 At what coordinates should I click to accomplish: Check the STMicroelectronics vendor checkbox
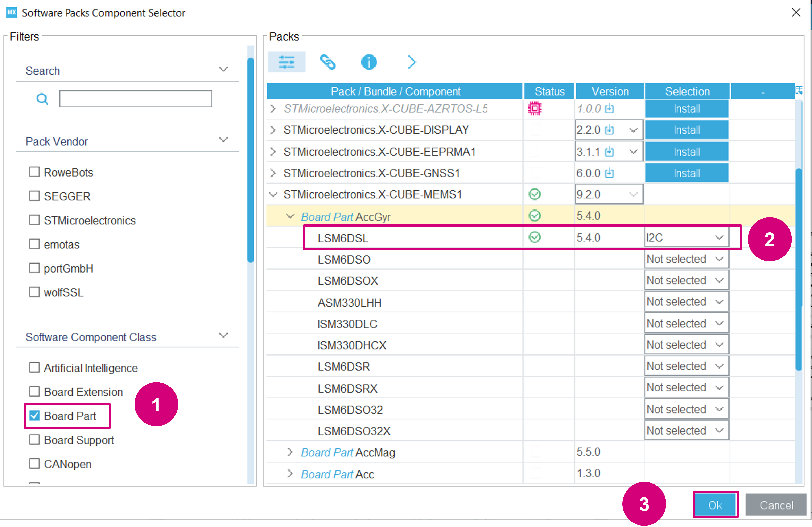pyautogui.click(x=34, y=220)
